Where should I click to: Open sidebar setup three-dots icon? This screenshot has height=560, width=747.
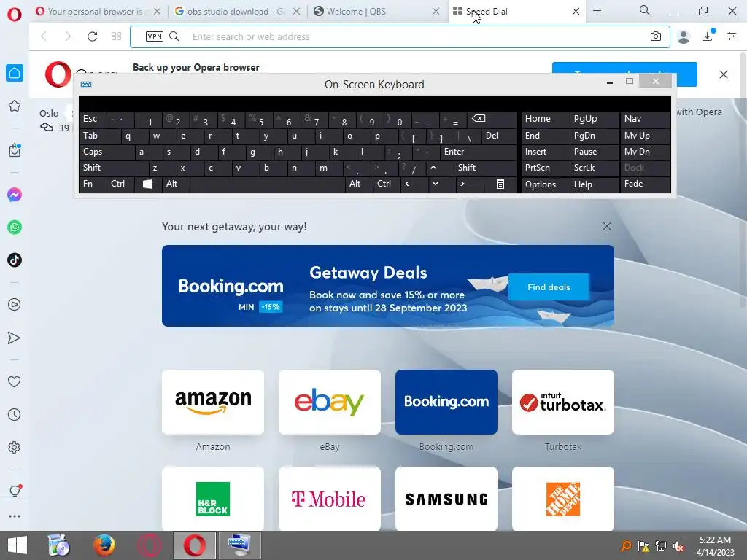15,516
